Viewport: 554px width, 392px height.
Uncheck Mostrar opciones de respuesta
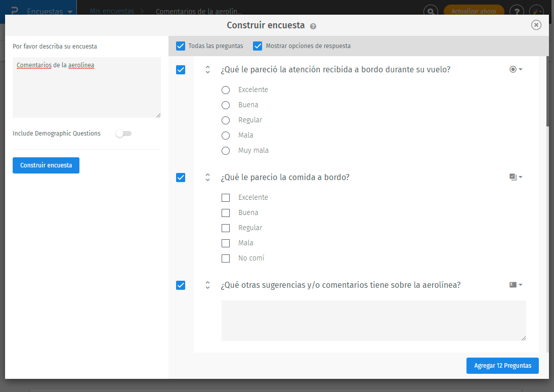click(258, 46)
